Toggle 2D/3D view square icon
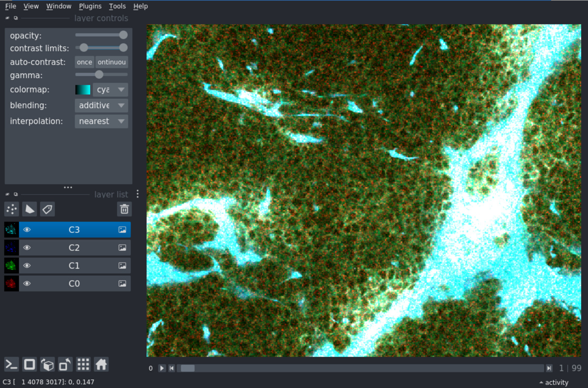Screen dimensions: 588x388 pyautogui.click(x=30, y=365)
